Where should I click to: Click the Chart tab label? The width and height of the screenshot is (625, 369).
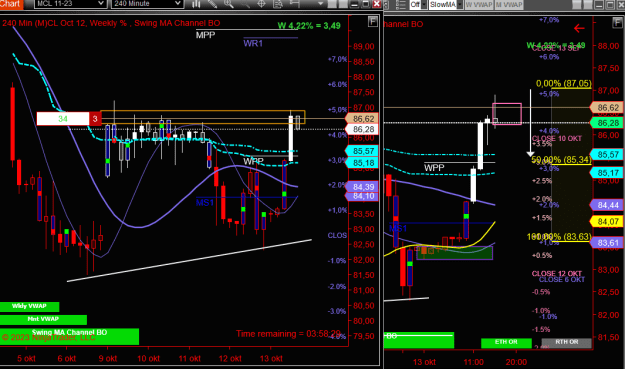[11, 4]
